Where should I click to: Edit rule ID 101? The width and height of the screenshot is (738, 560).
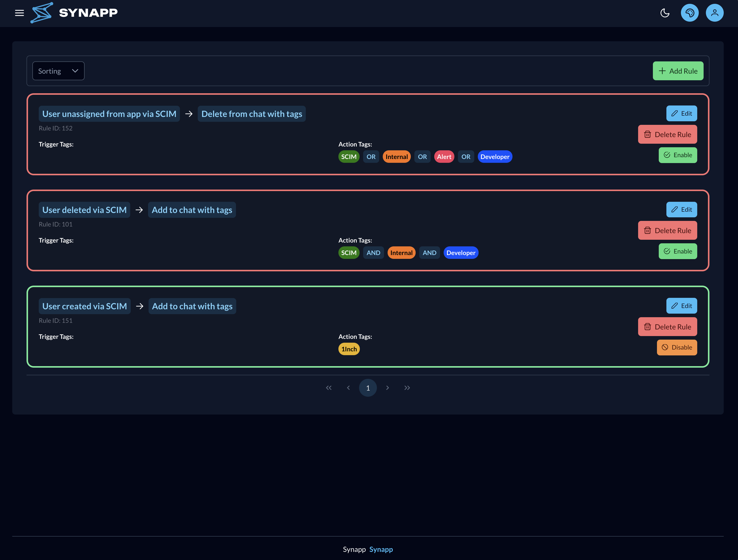point(682,209)
